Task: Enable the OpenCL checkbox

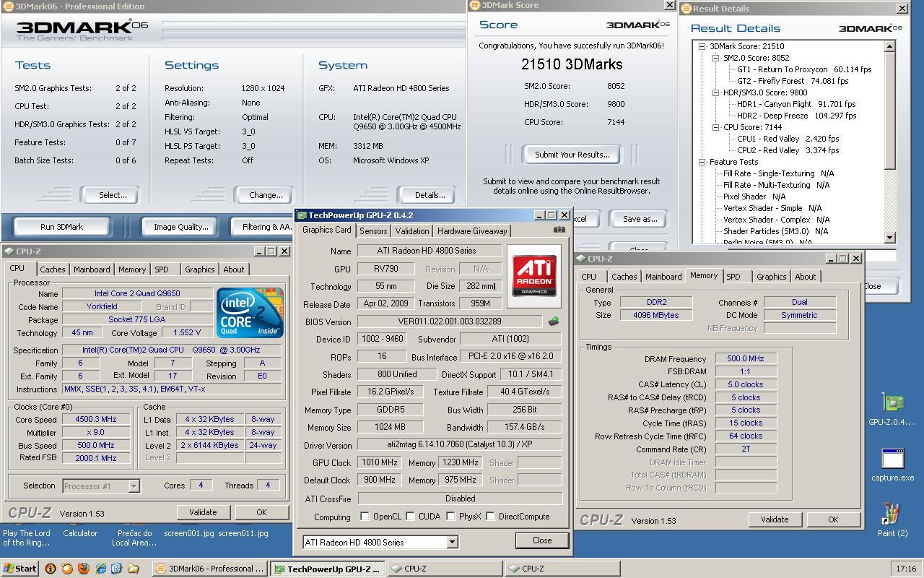Action: (365, 517)
